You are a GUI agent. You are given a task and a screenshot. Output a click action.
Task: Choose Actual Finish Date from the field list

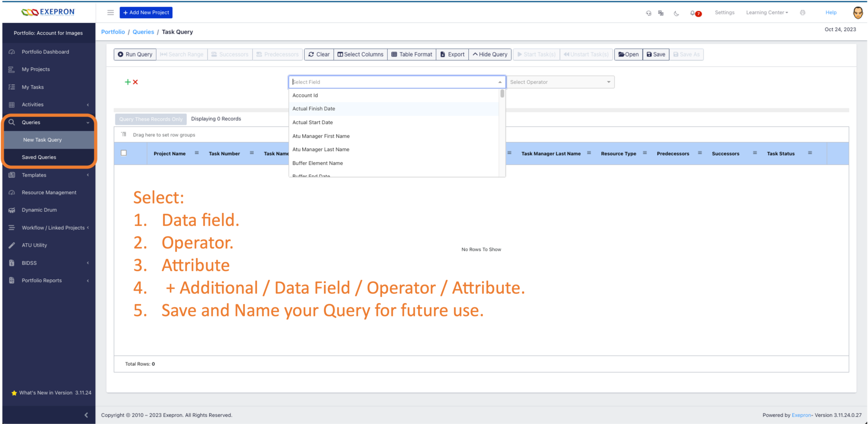314,108
